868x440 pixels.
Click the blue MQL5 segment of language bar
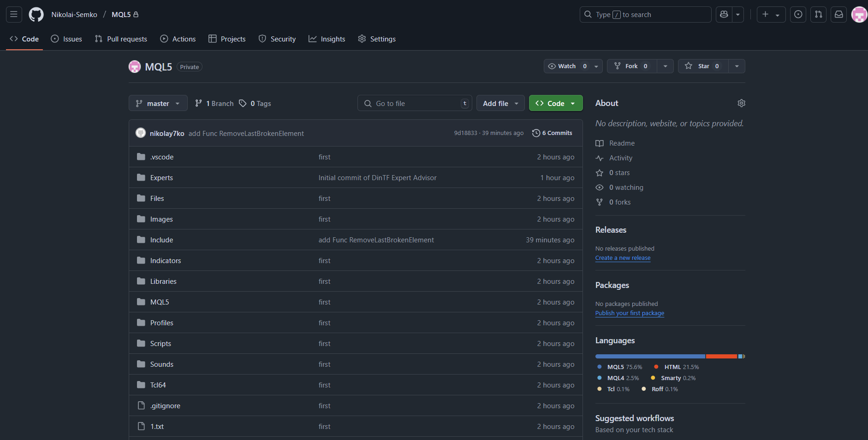point(650,357)
